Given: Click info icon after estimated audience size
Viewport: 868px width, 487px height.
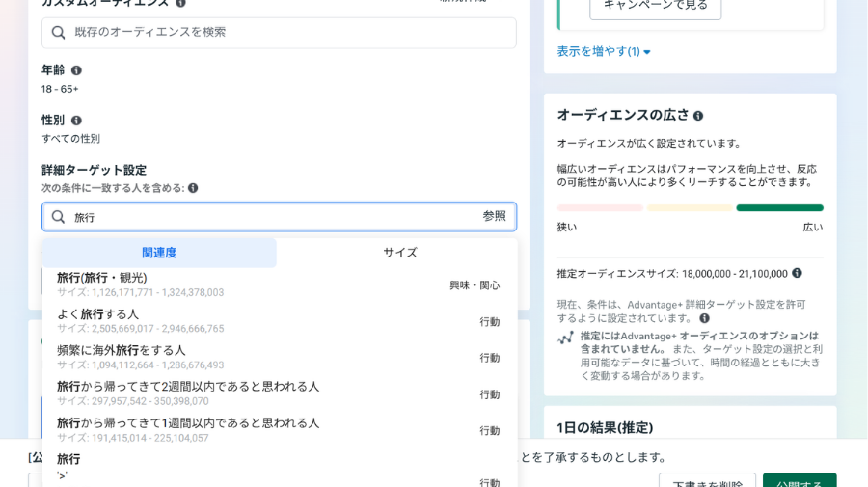Looking at the screenshot, I should click(797, 273).
